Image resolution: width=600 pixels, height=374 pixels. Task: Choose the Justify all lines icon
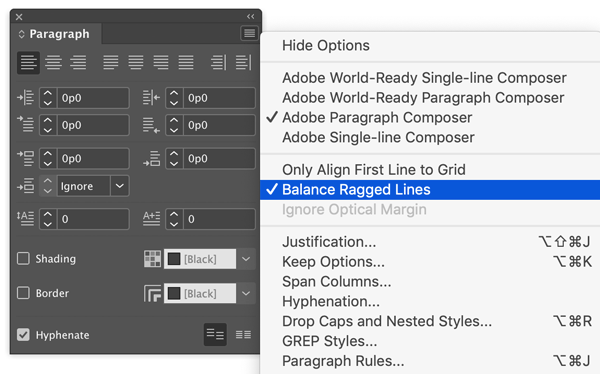[186, 62]
